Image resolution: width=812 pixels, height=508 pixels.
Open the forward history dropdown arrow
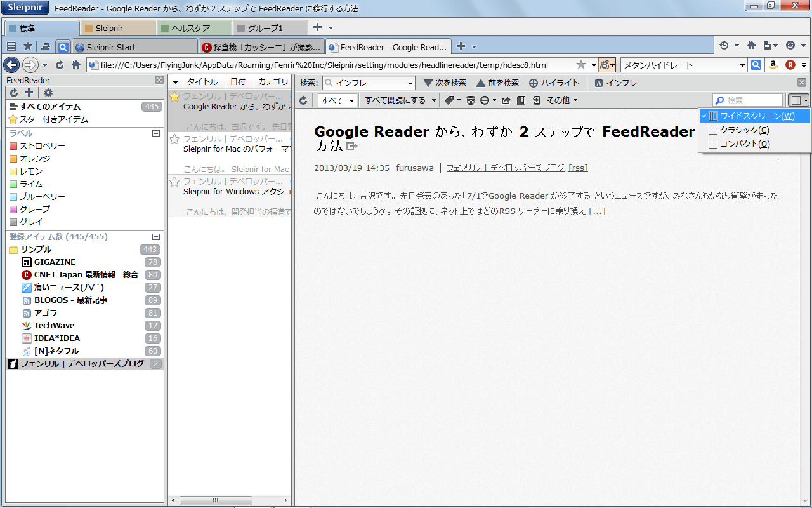coord(45,65)
